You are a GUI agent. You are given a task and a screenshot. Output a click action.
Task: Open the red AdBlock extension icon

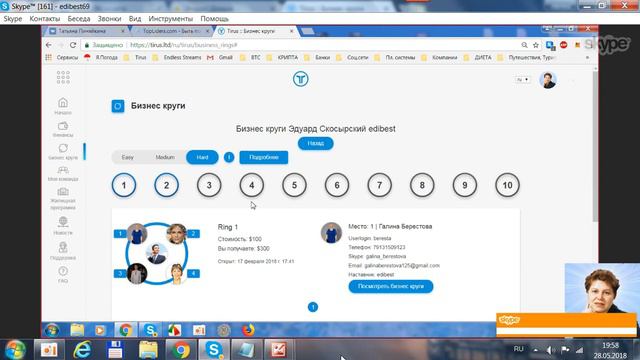[564, 45]
